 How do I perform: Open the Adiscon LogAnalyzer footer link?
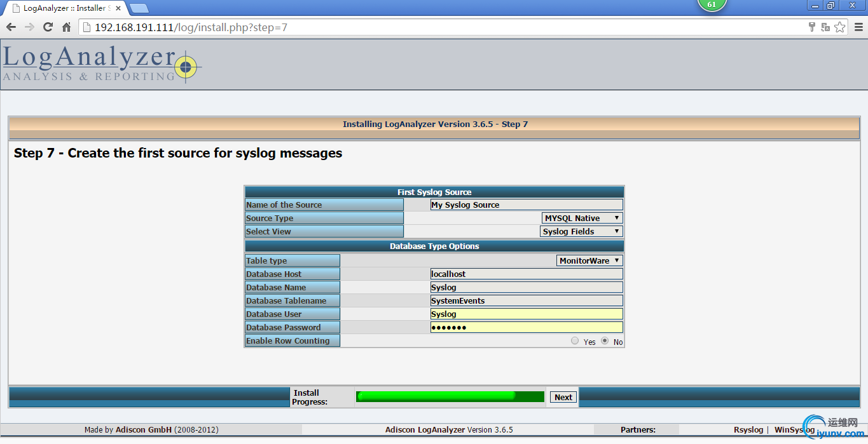425,430
